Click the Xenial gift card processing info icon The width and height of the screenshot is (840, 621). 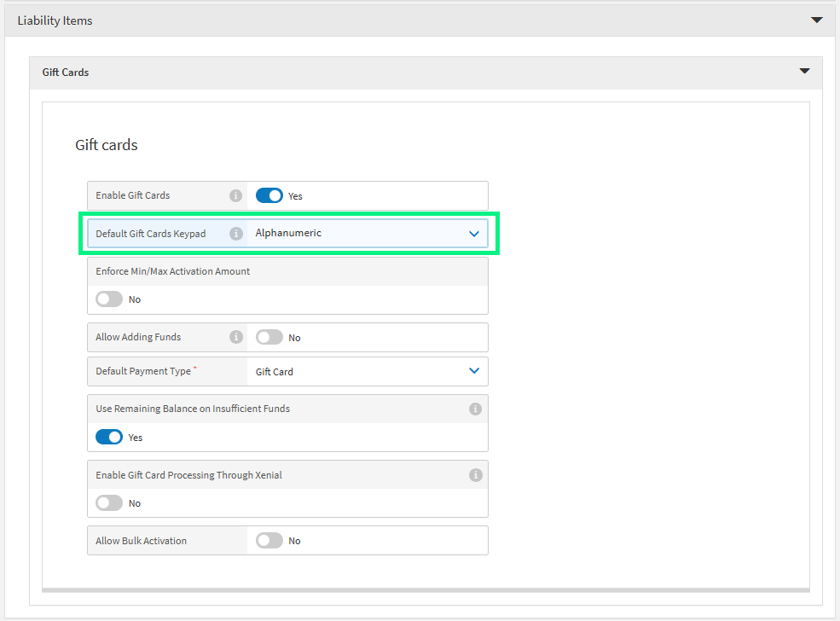click(x=475, y=475)
